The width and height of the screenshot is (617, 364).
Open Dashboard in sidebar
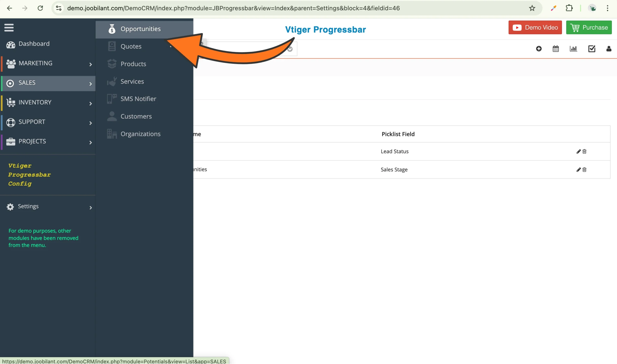34,44
